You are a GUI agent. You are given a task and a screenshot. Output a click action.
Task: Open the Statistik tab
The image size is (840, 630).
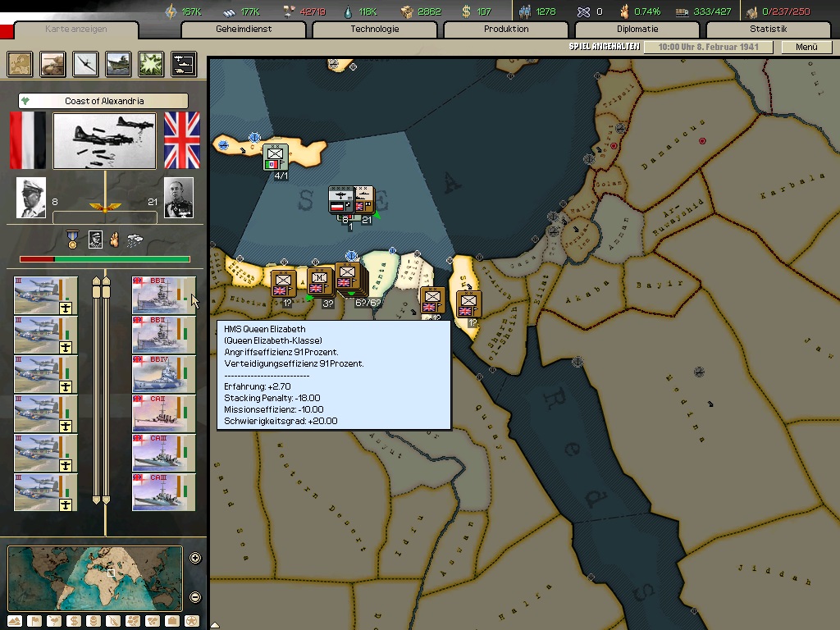click(769, 29)
